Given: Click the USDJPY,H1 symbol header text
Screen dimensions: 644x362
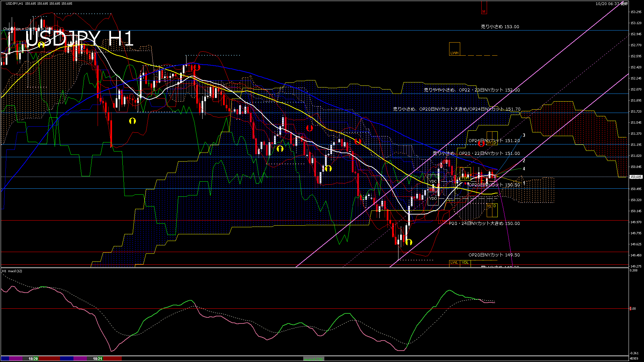Looking at the screenshot, I should (x=14, y=4).
